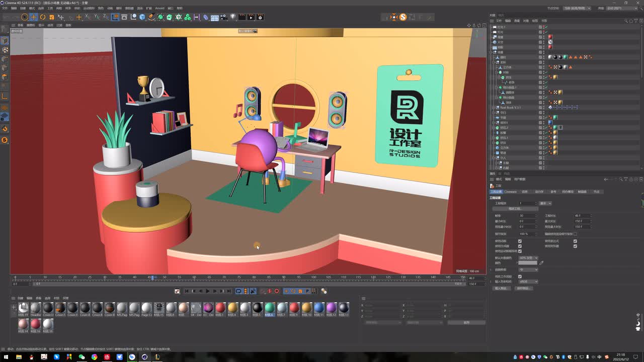Render the current view with the clapperboard icon
644x362 pixels.
tap(242, 17)
